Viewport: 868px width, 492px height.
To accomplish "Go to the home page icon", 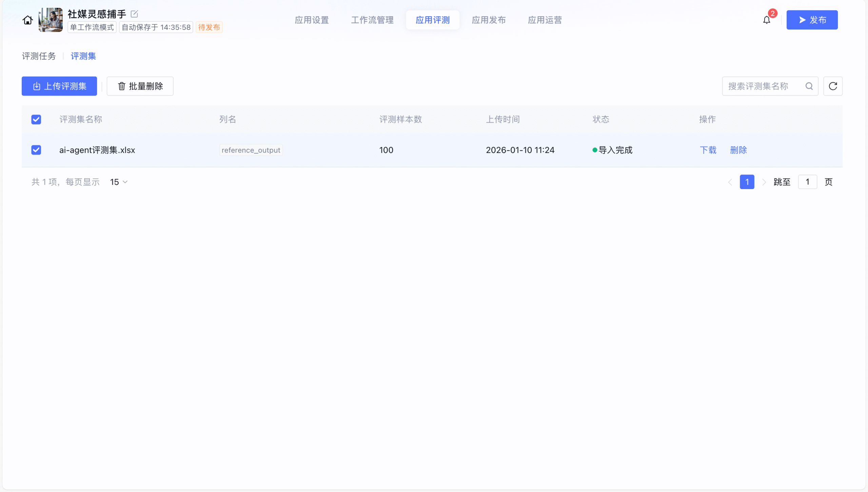I will [28, 20].
